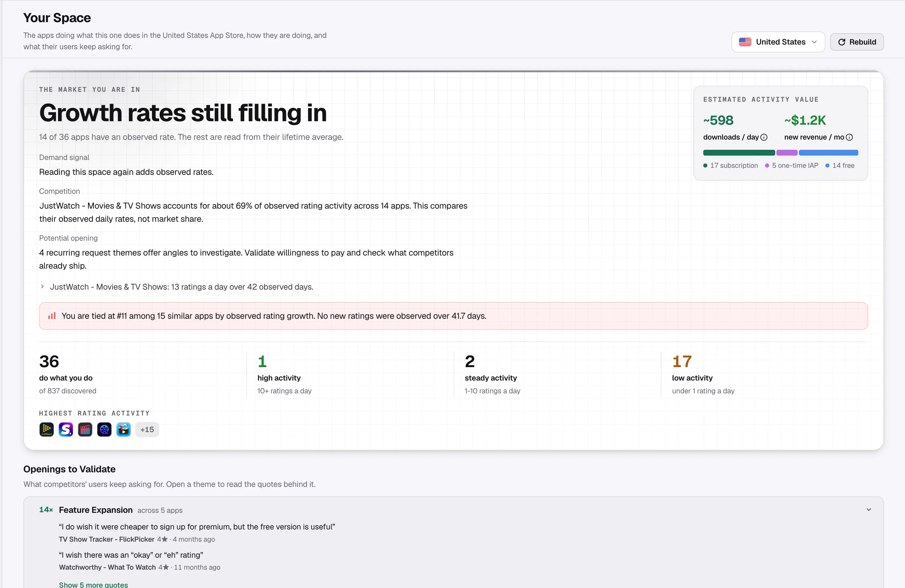The image size is (905, 588).
Task: Open the JustWatch app icon
Action: point(46,429)
